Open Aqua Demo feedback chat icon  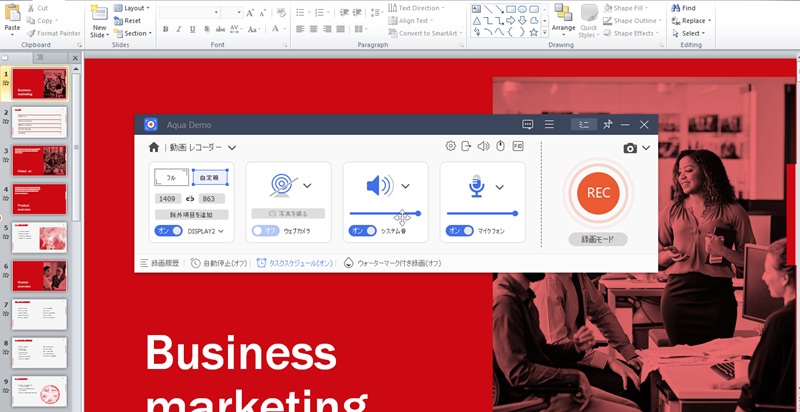[x=528, y=124]
